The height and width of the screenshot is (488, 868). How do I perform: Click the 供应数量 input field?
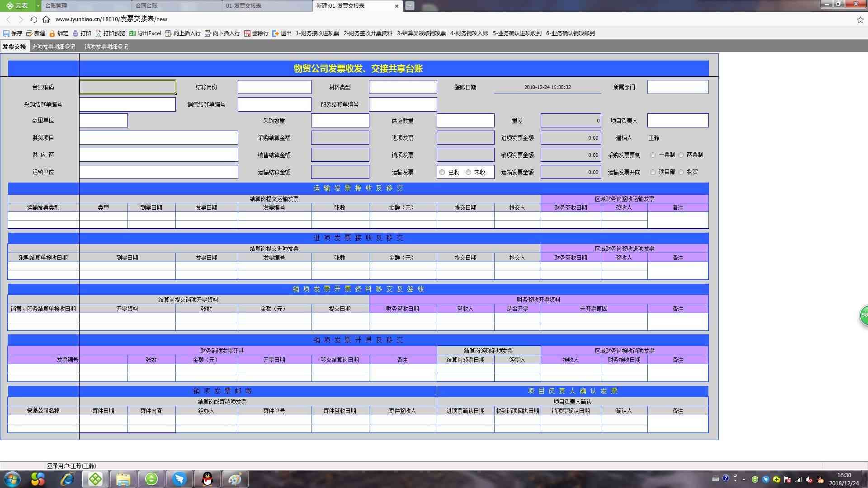(x=466, y=121)
